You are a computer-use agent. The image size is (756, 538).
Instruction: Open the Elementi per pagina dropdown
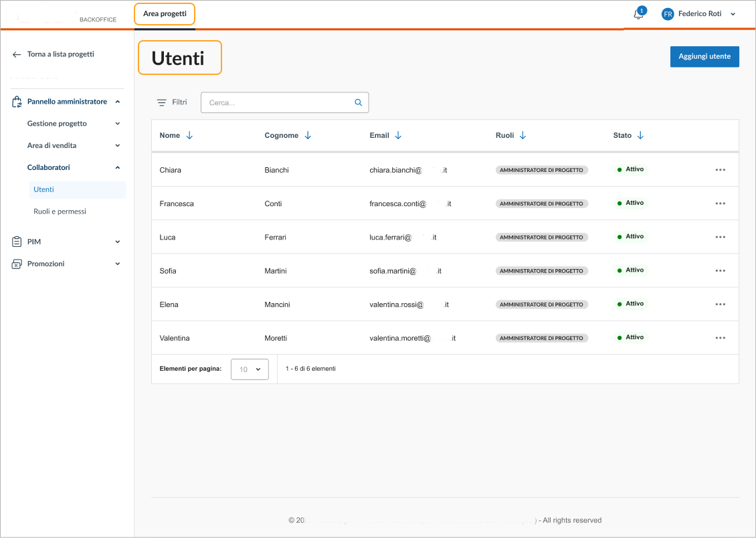point(250,369)
